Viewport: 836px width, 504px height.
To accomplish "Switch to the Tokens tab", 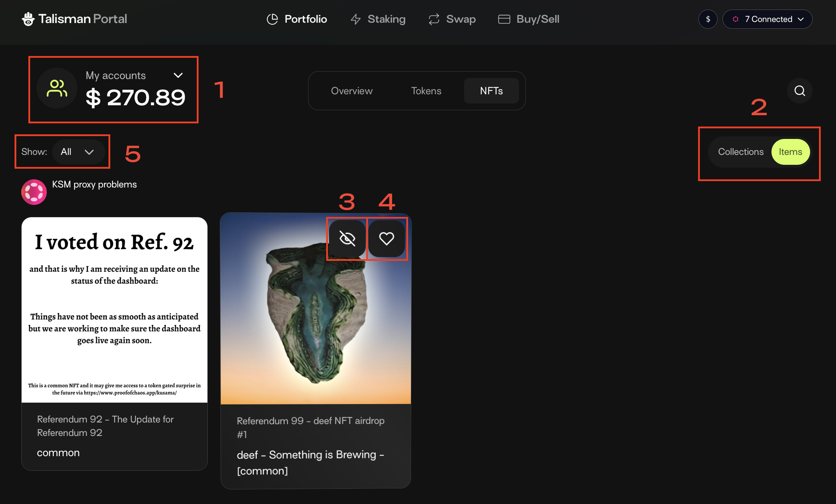I will (426, 91).
